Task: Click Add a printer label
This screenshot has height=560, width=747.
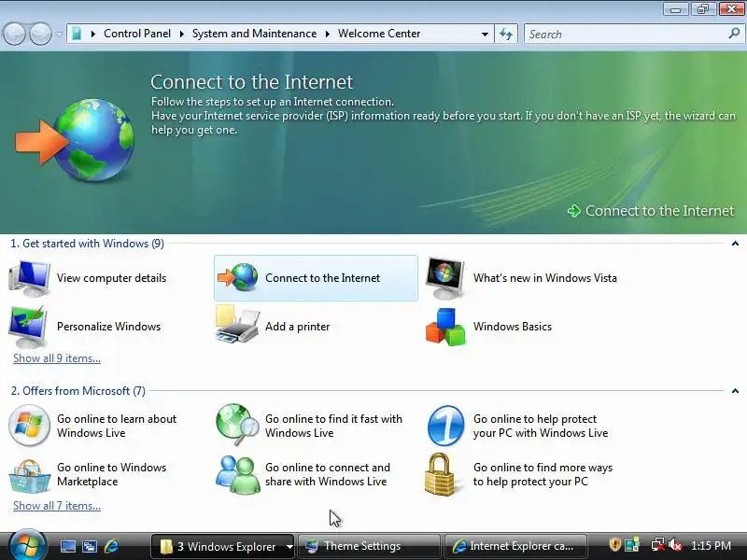Action: point(297,327)
